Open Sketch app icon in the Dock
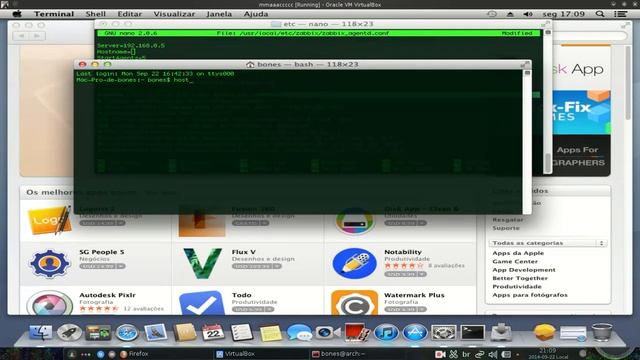 tap(544, 333)
